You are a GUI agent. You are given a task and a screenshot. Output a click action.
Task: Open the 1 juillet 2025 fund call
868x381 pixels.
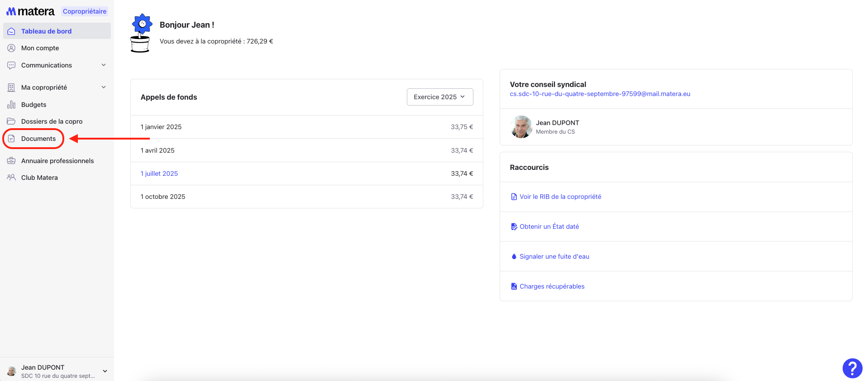point(159,174)
